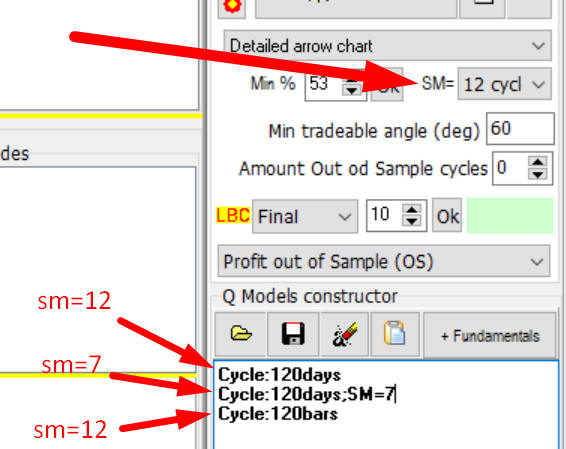The image size is (566, 449).
Task: Click the open folder icon in Q Models constructor
Action: coord(241,334)
